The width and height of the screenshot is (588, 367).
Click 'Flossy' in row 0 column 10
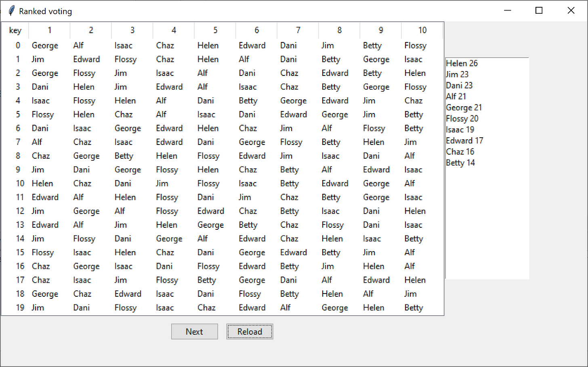click(x=415, y=46)
